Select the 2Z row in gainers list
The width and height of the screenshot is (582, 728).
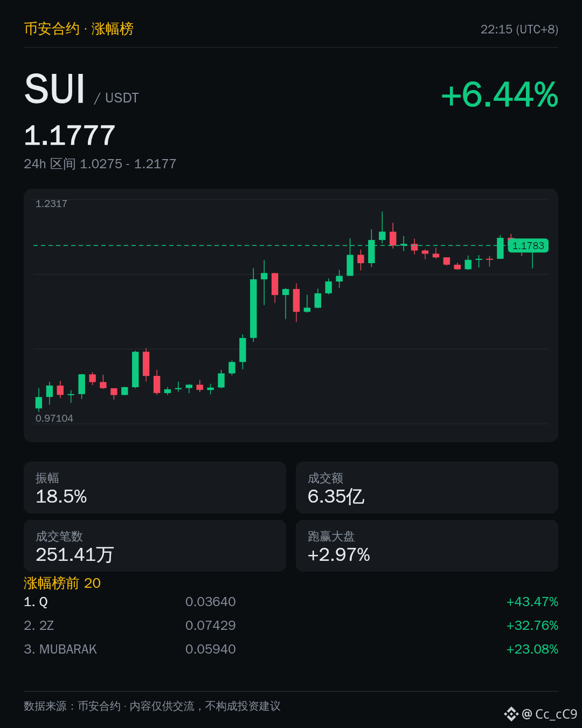291,626
